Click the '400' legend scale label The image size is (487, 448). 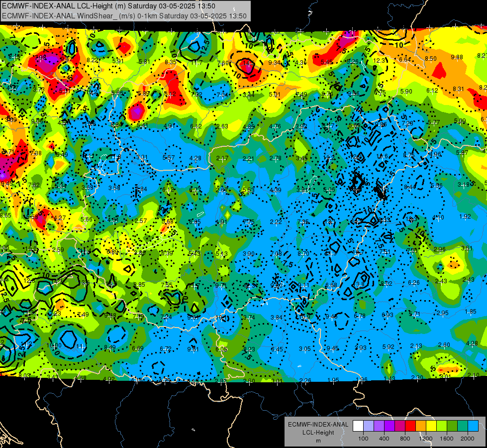tap(384, 439)
